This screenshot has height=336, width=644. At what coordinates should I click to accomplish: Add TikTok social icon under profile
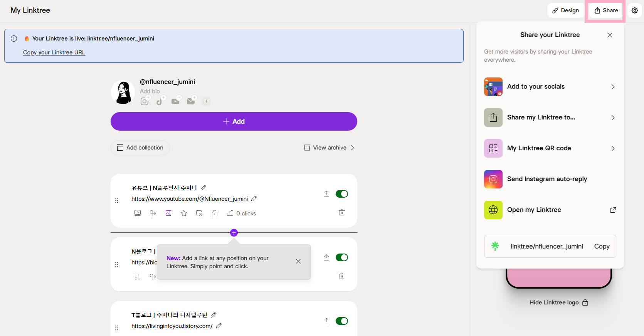[160, 101]
